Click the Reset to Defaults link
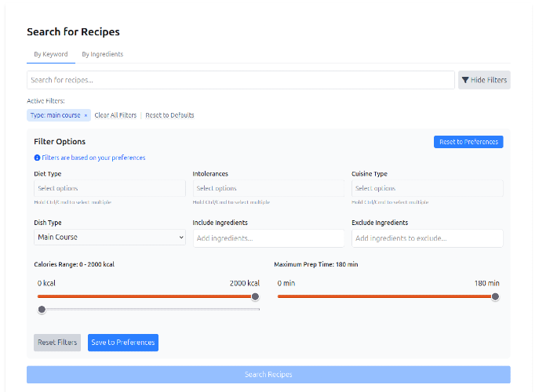The image size is (550, 392). [x=169, y=115]
